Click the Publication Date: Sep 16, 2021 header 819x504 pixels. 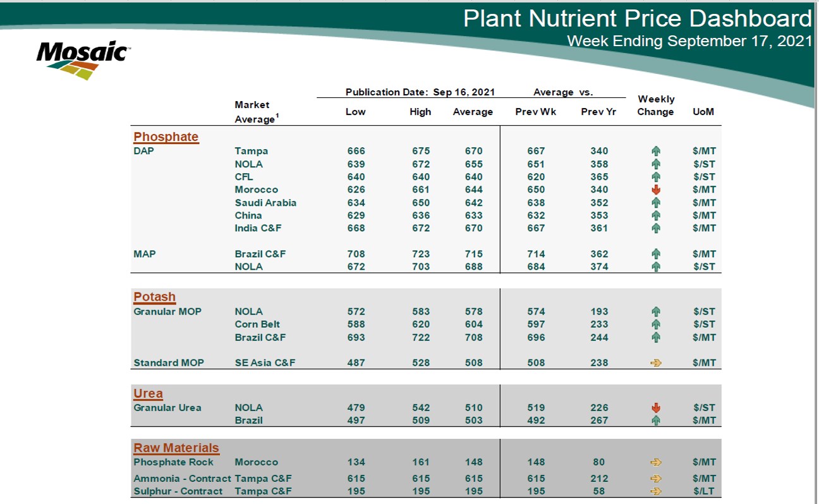420,92
